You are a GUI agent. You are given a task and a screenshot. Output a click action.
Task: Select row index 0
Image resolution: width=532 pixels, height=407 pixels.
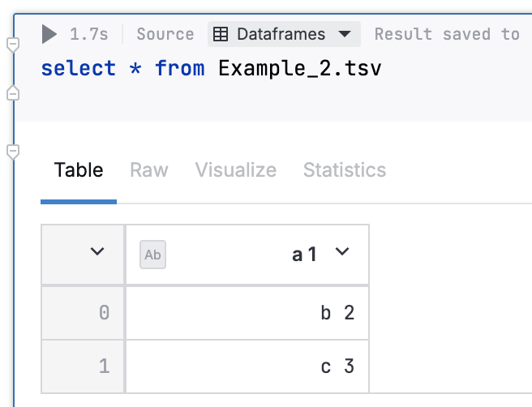tap(83, 313)
